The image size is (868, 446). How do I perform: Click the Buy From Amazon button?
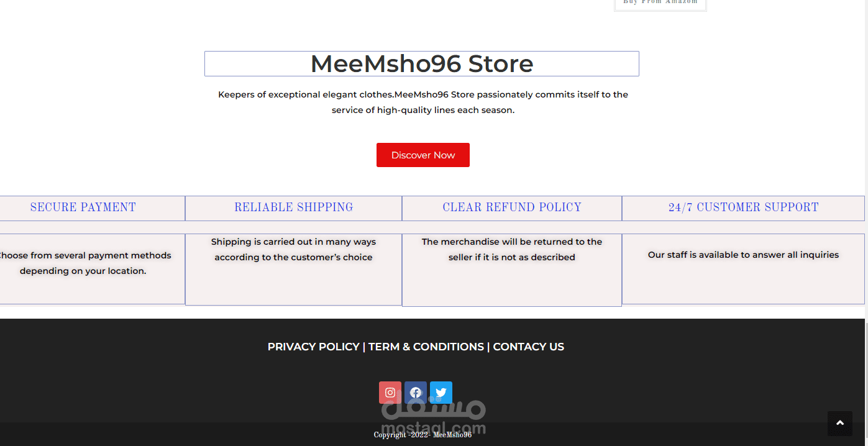pos(660,3)
